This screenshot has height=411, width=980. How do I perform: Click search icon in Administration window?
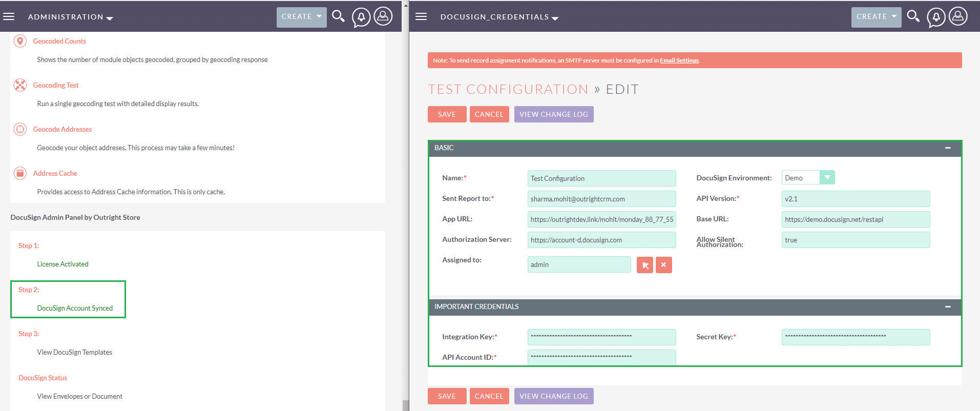coord(338,16)
